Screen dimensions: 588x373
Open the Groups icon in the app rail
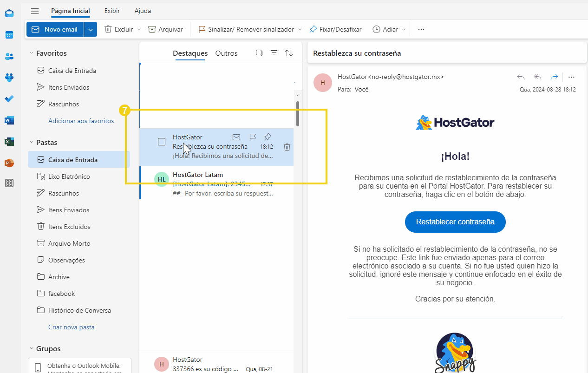9,78
